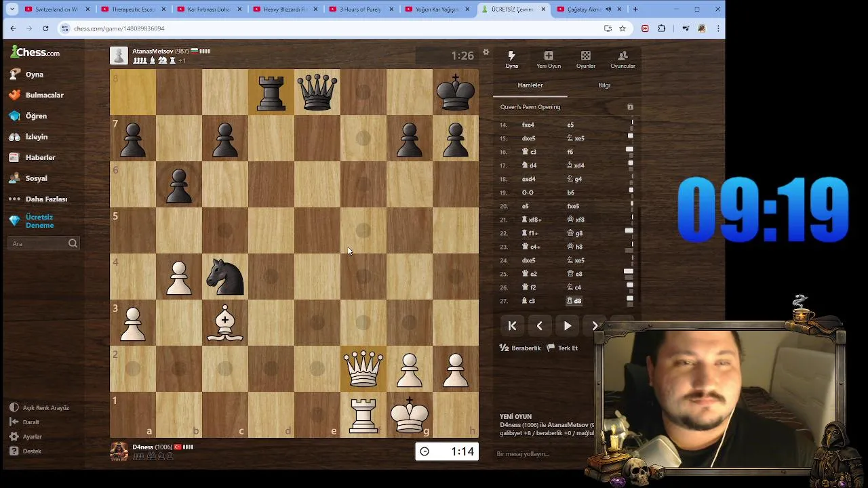Open Bulmacalar puzzles in the sidebar
Viewport: 868px width, 488px height.
tap(37, 95)
